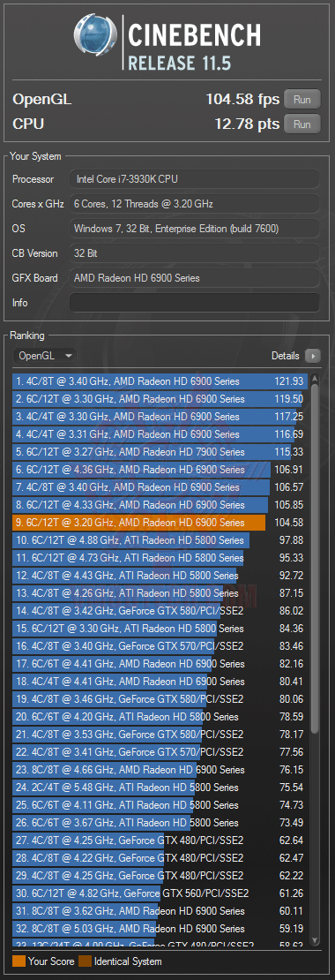Select rank 10 entry 6C/12T @ 4.88 GHz
335x980 pixels.
pyautogui.click(x=160, y=539)
